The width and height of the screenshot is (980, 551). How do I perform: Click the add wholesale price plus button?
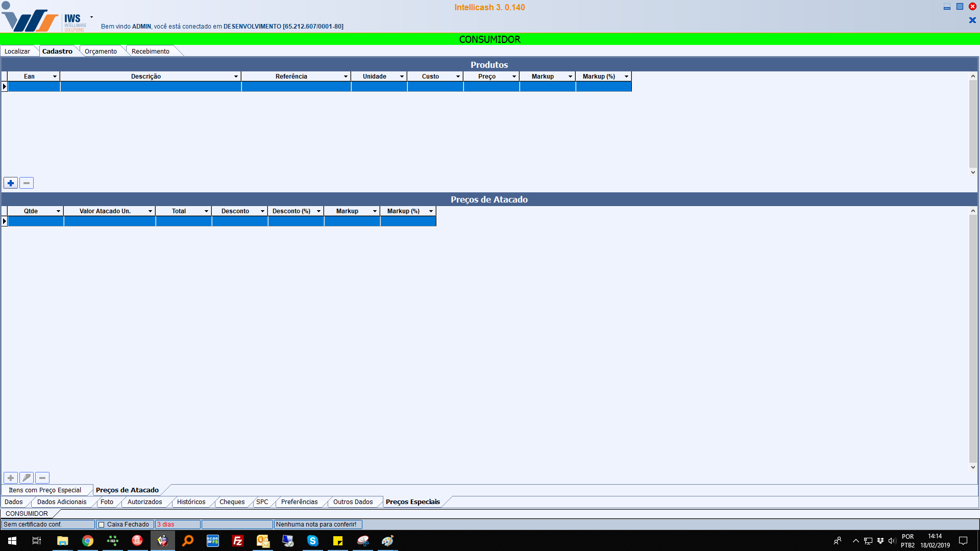tap(11, 478)
